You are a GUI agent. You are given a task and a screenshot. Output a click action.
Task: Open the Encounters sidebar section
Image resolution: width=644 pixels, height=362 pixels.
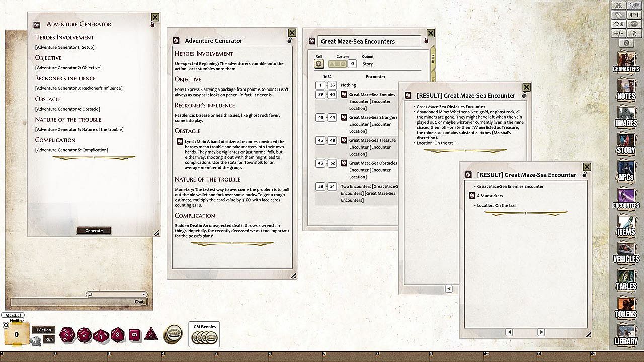pyautogui.click(x=626, y=199)
